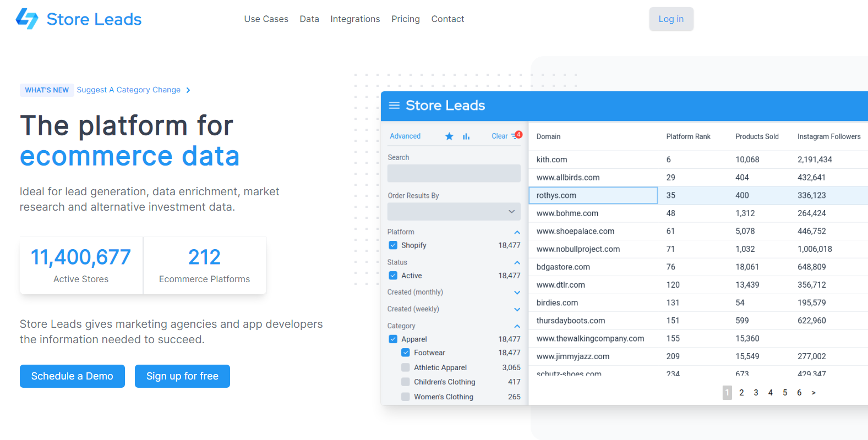Click the Log in button

[671, 19]
